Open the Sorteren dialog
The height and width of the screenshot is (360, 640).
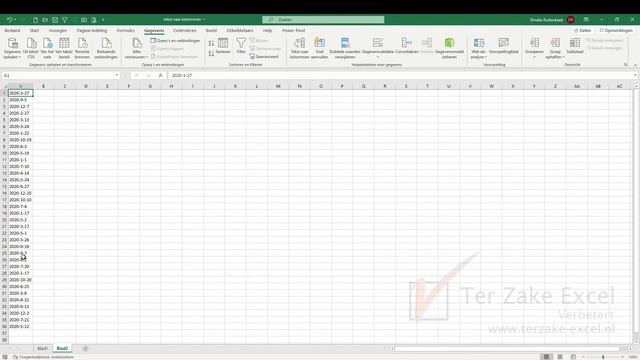point(223,46)
